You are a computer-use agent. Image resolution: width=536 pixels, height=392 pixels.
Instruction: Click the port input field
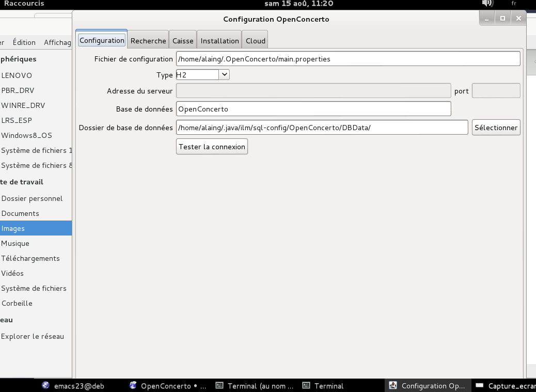496,91
